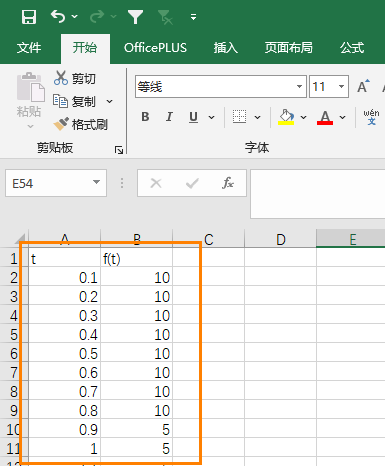Open the 文件 menu tab
Image resolution: width=385 pixels, height=466 pixels.
[x=29, y=48]
